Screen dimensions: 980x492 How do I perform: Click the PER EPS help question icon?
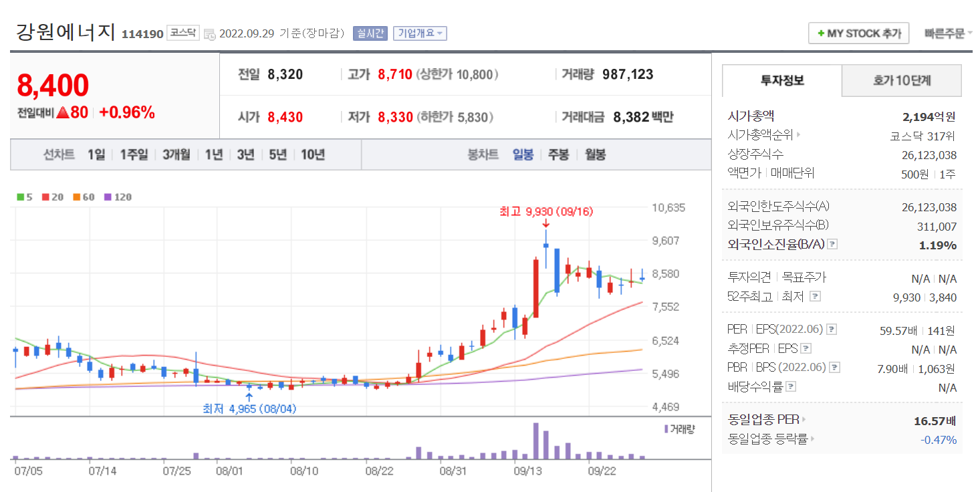tap(831, 330)
